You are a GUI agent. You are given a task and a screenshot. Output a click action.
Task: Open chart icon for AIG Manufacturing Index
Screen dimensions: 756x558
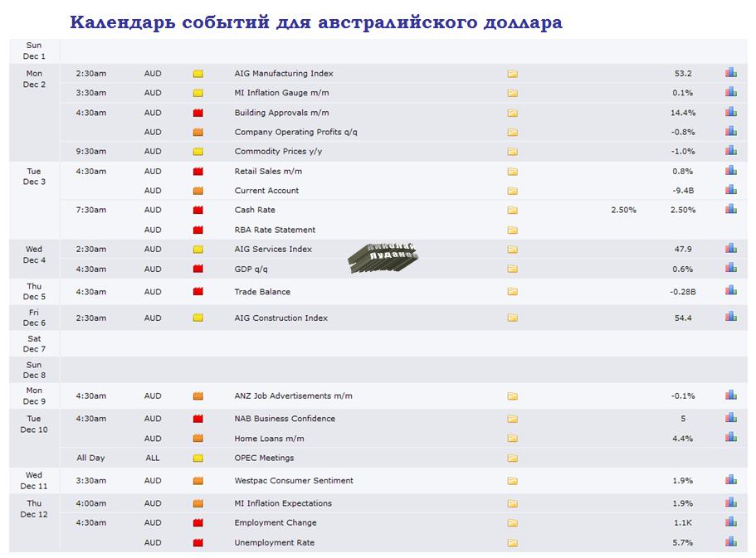[x=730, y=73]
